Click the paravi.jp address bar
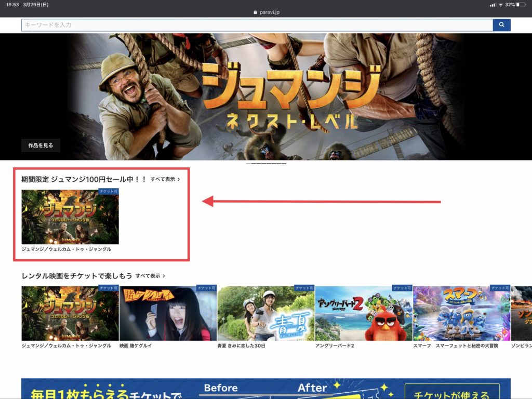The image size is (532, 399). 266,12
